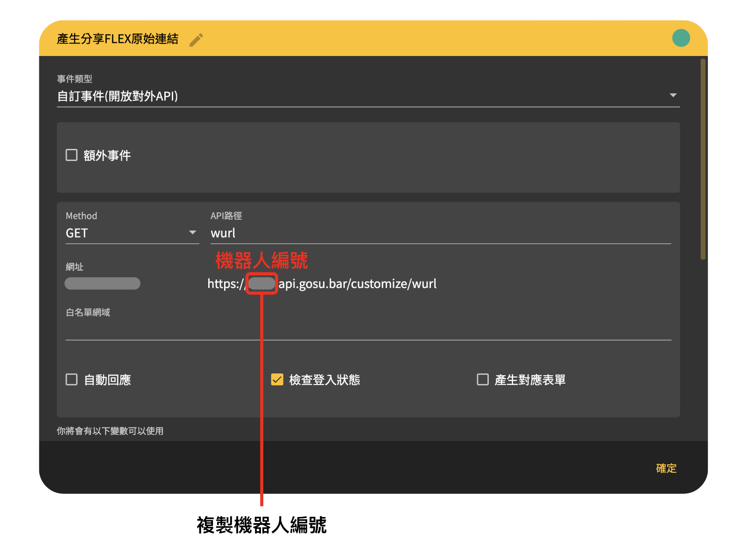
Task: Click the API路徑 field containing wurl
Action: (x=441, y=233)
